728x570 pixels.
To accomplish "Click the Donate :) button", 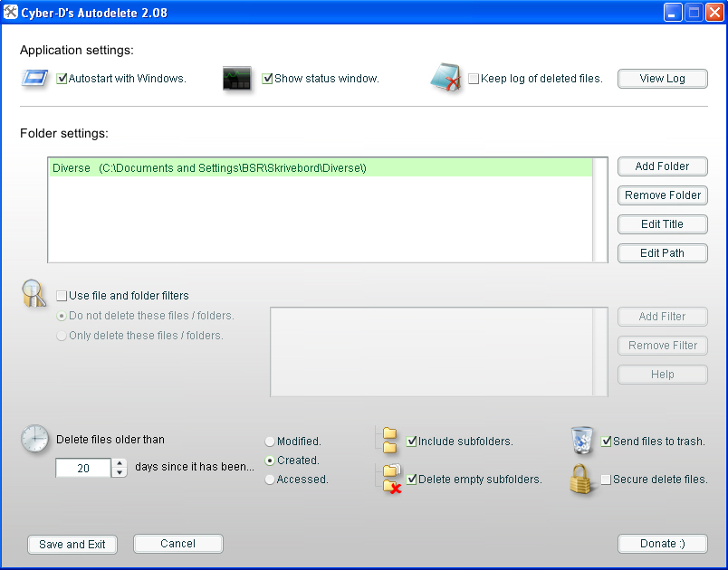I will tap(663, 544).
